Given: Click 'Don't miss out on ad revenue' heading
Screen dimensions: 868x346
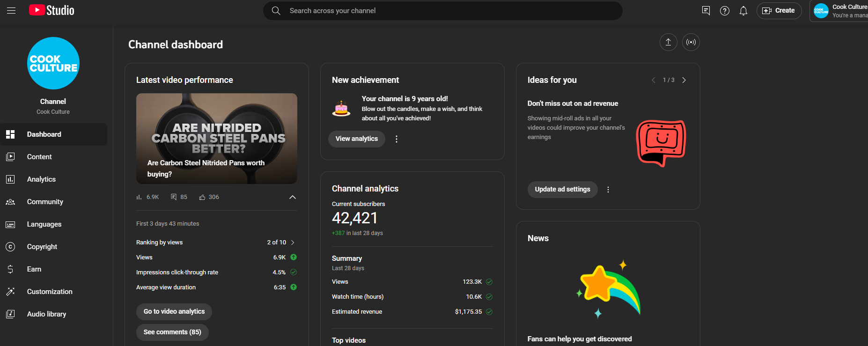Looking at the screenshot, I should [x=573, y=103].
